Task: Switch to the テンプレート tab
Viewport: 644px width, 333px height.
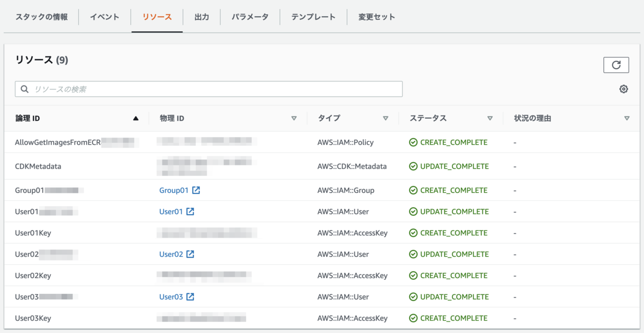Action: (x=313, y=17)
